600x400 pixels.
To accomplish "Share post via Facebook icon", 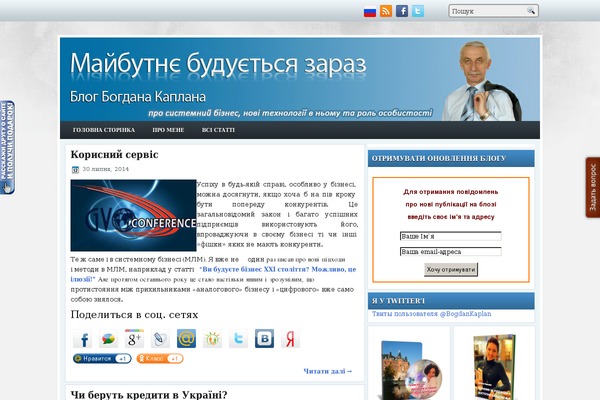I will coord(82,339).
